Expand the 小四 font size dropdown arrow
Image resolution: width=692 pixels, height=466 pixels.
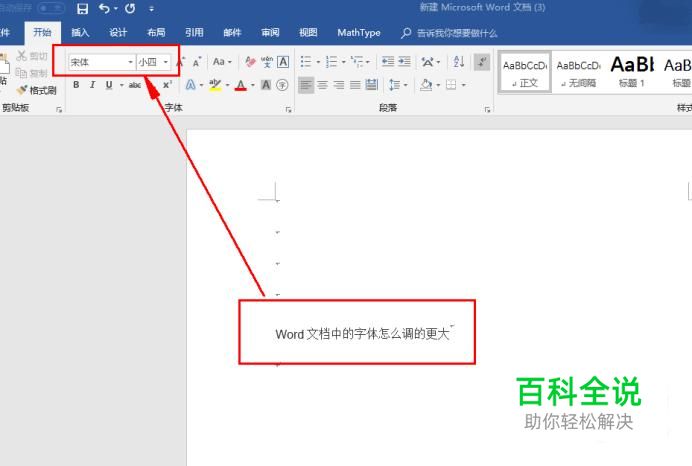point(166,62)
